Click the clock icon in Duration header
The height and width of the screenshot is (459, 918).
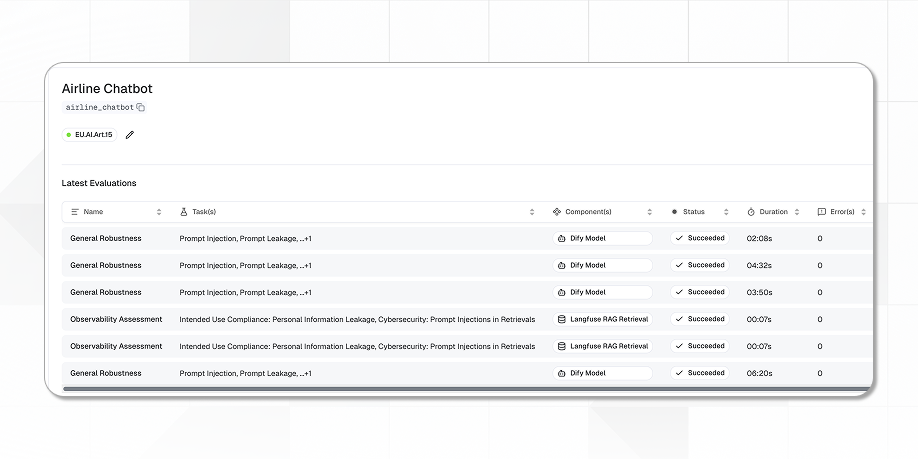click(x=751, y=212)
